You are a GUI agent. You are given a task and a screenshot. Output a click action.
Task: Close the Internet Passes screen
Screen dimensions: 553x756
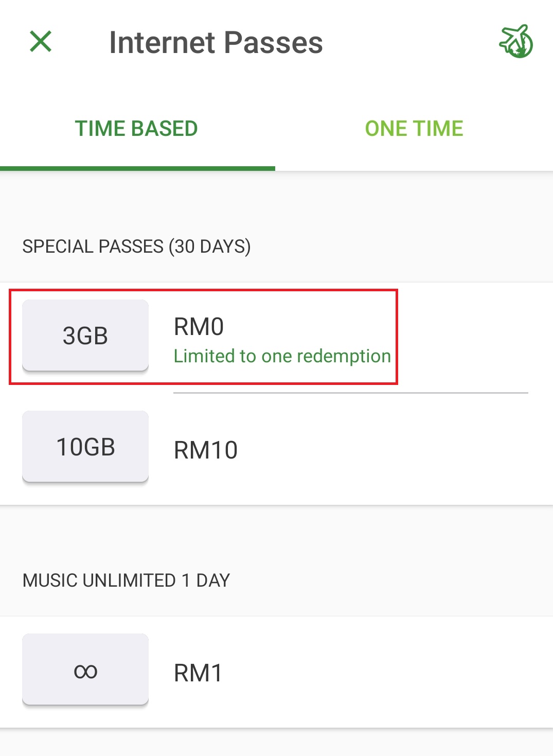click(x=41, y=42)
